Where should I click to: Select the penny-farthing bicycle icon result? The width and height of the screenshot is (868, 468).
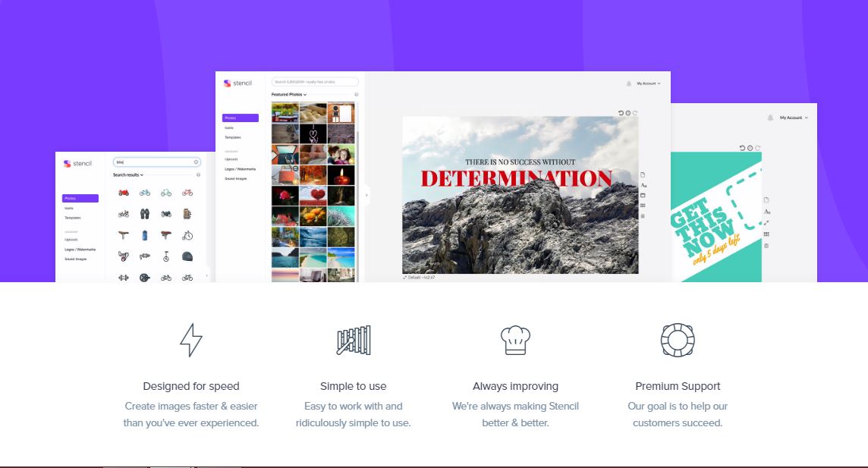pos(187,235)
